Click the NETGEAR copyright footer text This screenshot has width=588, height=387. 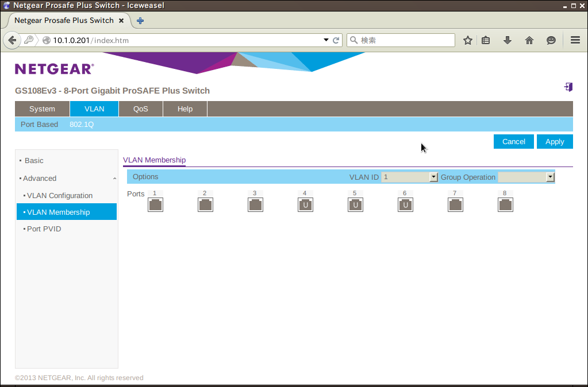click(x=79, y=378)
